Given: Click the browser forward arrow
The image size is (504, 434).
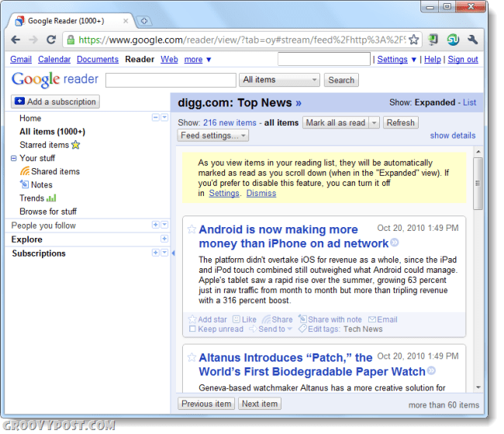Looking at the screenshot, I should click(x=33, y=40).
